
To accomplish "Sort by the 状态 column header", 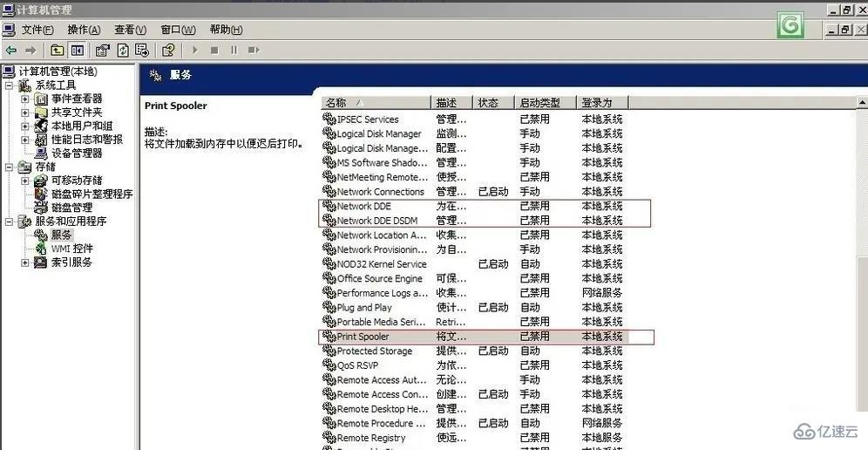I will (494, 103).
